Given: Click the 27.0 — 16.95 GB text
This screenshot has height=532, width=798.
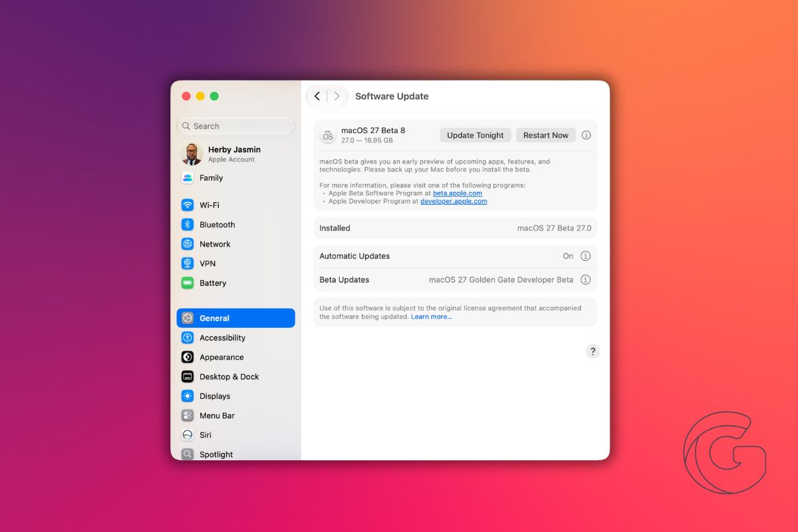Looking at the screenshot, I should click(x=367, y=141).
